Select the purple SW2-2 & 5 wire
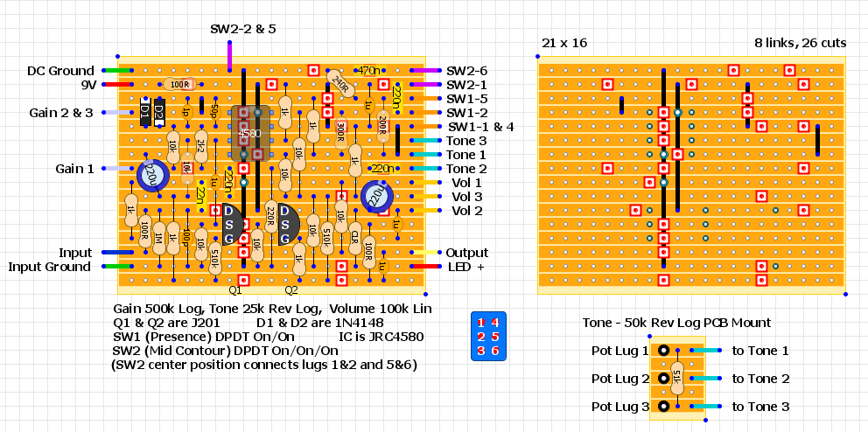The image size is (868, 432). coord(230,54)
